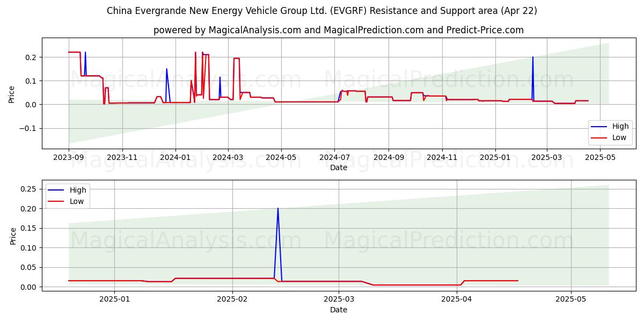Screen dimensions: 644x322
Task: Click the '−0.1' price tick label
Action: (26, 128)
